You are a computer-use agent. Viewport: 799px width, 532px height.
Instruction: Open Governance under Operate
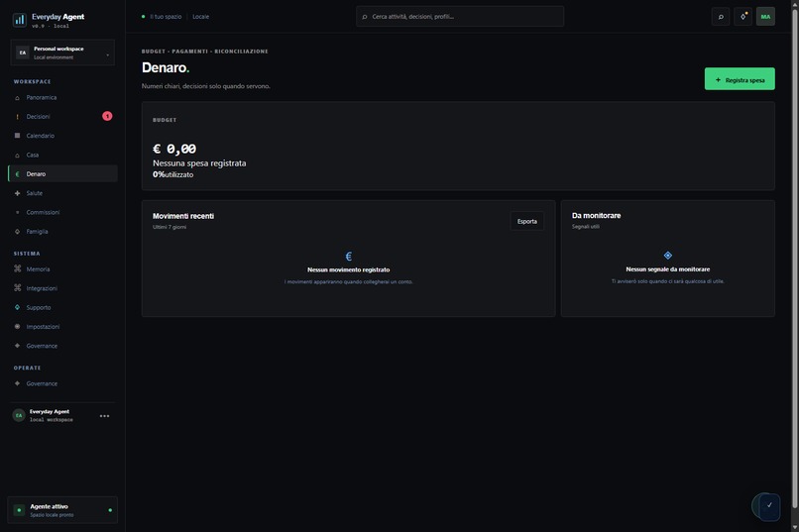pos(62,383)
